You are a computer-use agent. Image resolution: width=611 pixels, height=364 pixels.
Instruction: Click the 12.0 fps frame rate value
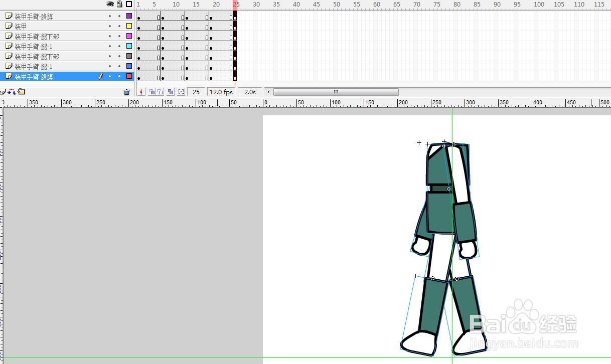[221, 92]
